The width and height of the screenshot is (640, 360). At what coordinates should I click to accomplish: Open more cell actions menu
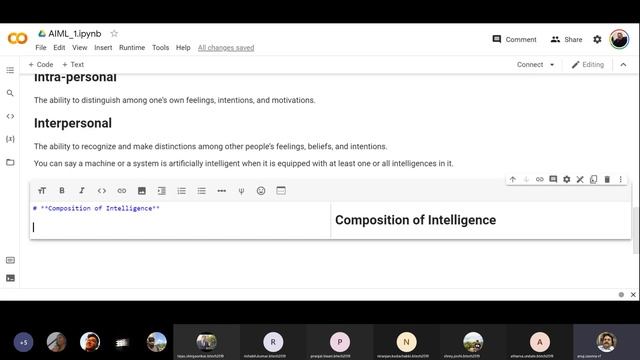tap(620, 179)
